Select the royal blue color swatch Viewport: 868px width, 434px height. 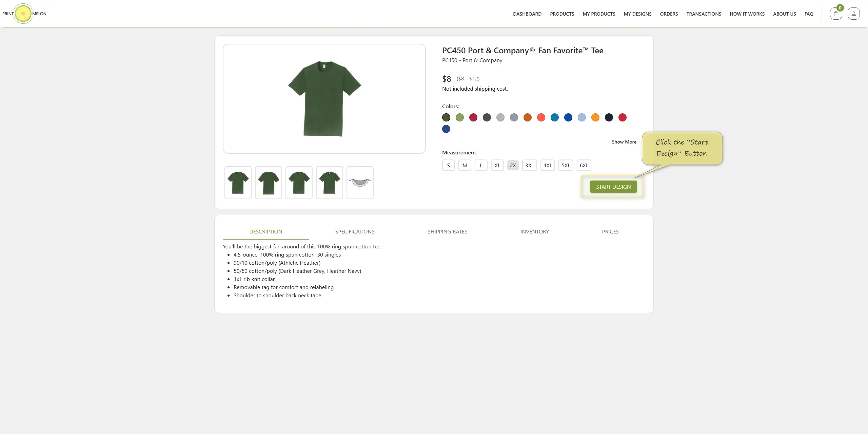pyautogui.click(x=568, y=117)
